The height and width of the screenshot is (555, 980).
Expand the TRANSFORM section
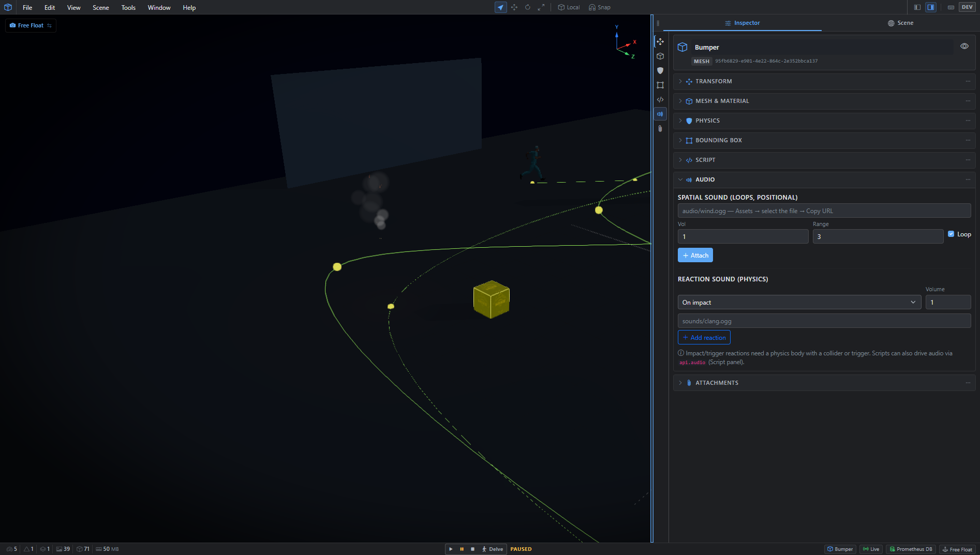tap(824, 81)
